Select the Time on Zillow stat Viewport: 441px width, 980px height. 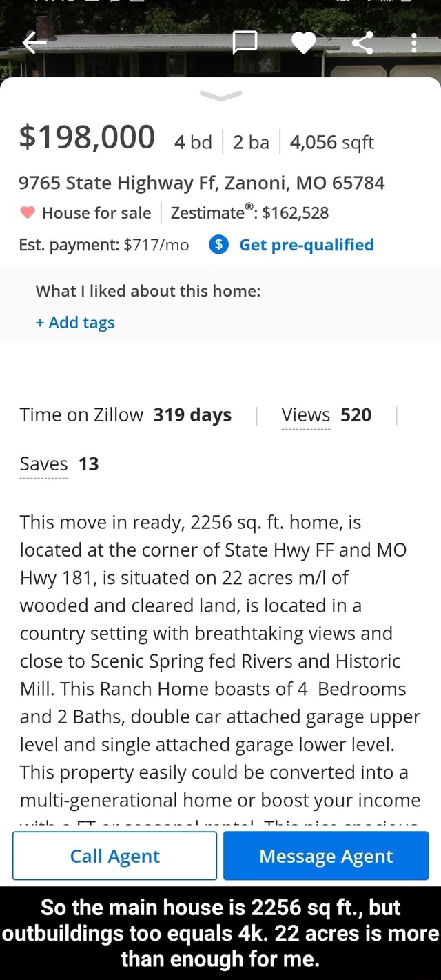click(x=125, y=414)
